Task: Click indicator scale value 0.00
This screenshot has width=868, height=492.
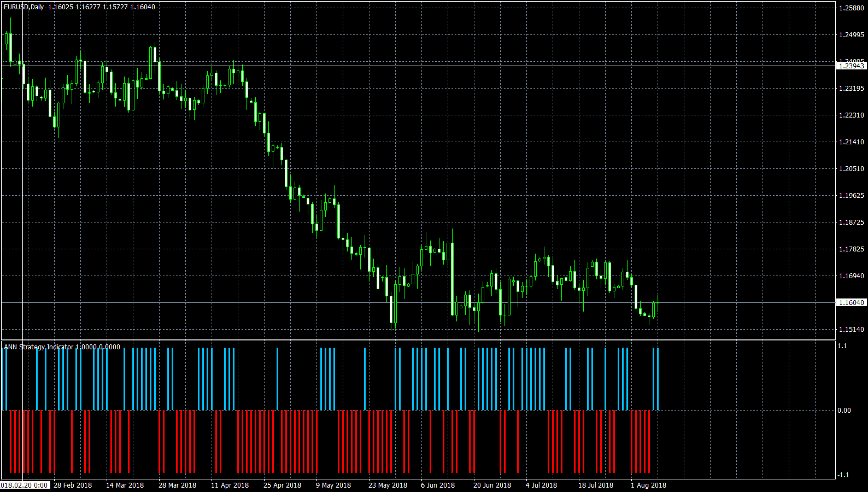Action: coord(844,411)
